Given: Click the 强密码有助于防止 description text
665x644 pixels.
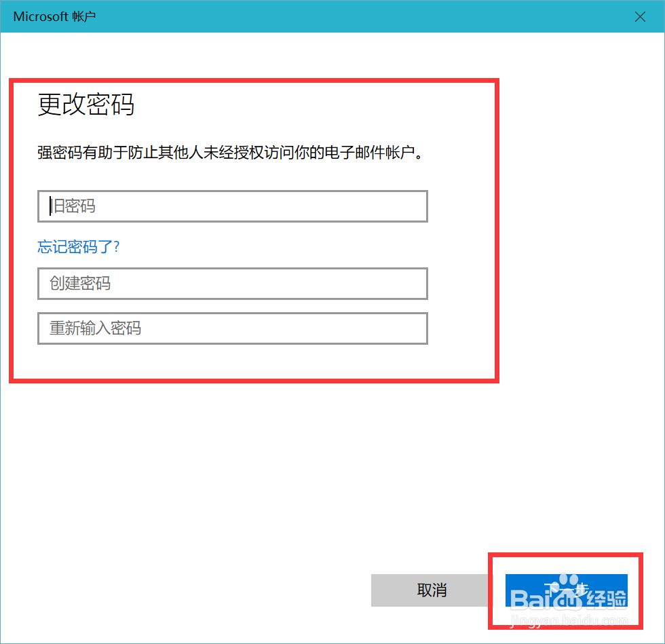Looking at the screenshot, I should (x=231, y=152).
